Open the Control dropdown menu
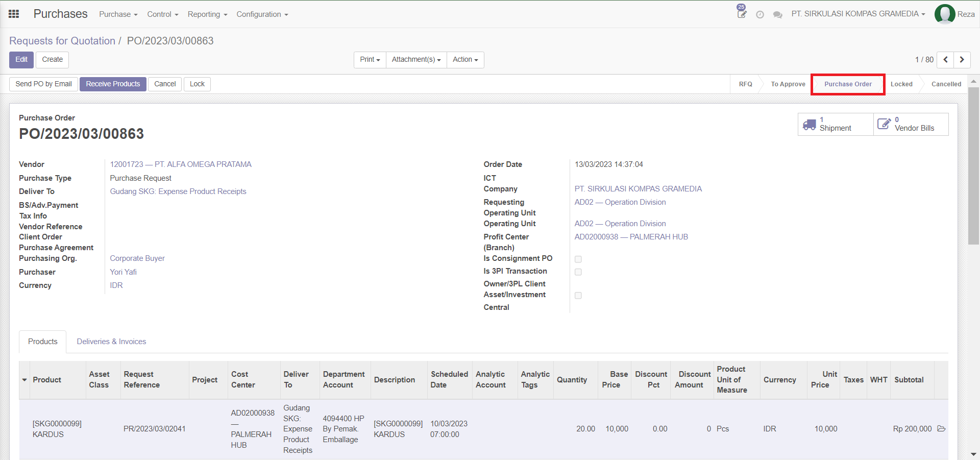The image size is (980, 460). pos(163,14)
